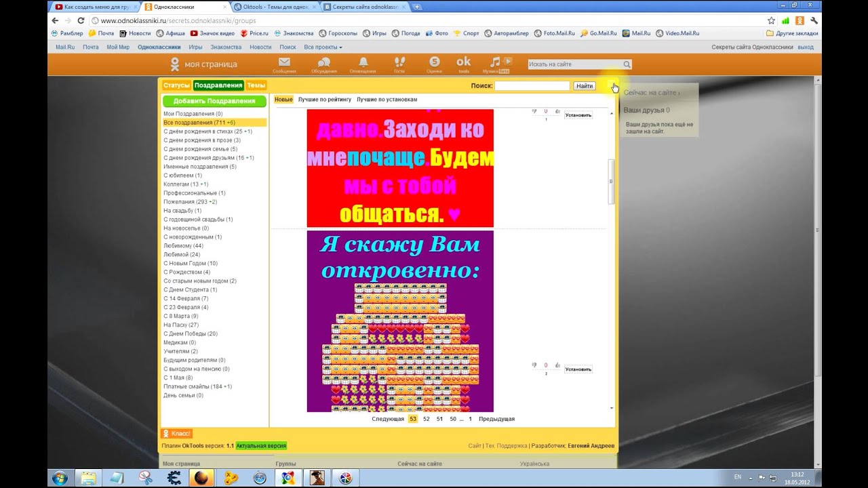Click Найти search button
Screen dimensions: 868x488
click(585, 86)
